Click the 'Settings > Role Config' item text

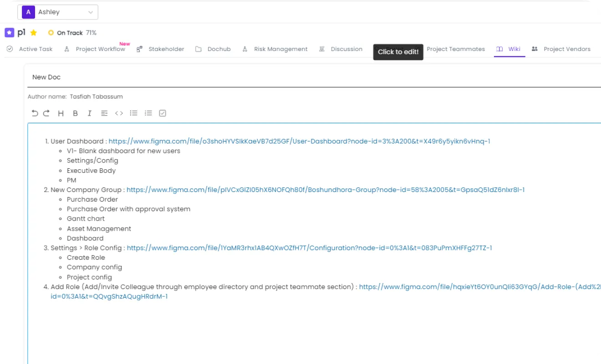tap(86, 248)
